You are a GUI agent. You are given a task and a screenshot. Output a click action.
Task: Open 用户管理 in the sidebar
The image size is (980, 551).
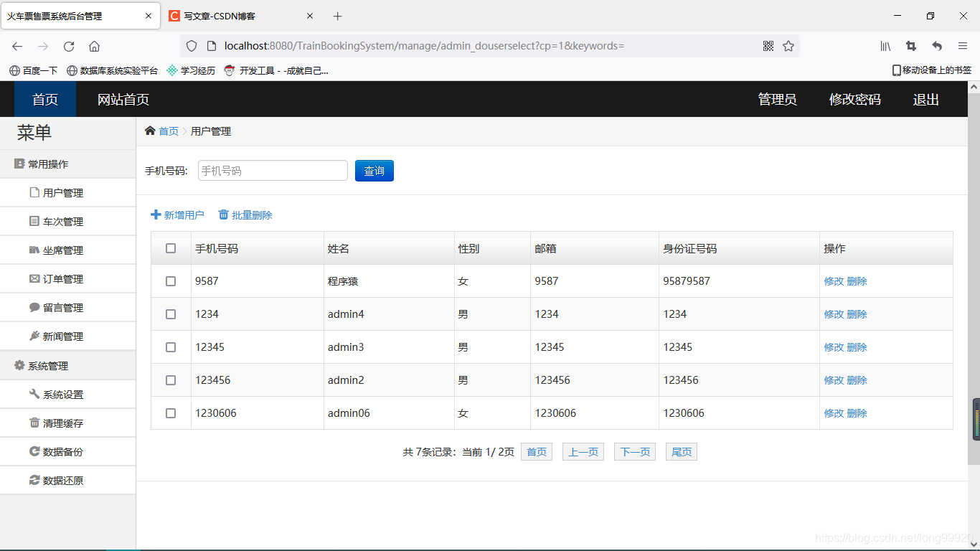(x=67, y=193)
